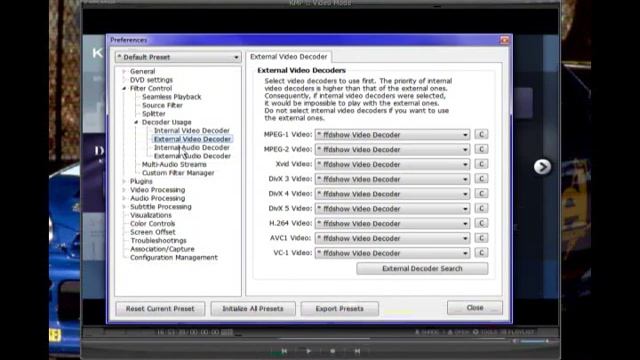Viewport: 640px width, 360px height.
Task: Select Configuration Management in the tree
Action: coord(174,258)
